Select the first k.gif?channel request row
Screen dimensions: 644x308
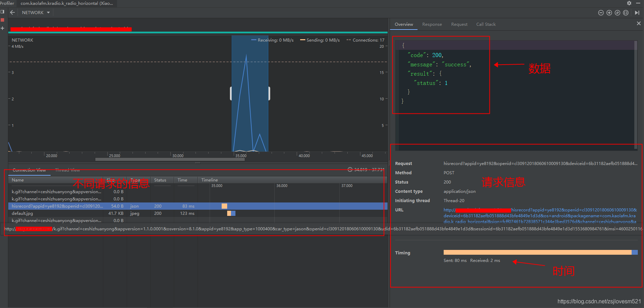198,192
